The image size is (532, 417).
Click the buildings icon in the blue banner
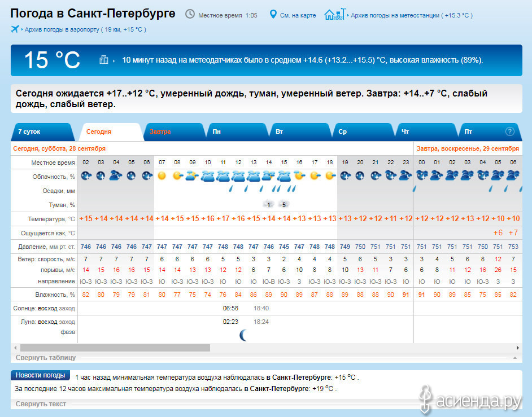(x=104, y=60)
